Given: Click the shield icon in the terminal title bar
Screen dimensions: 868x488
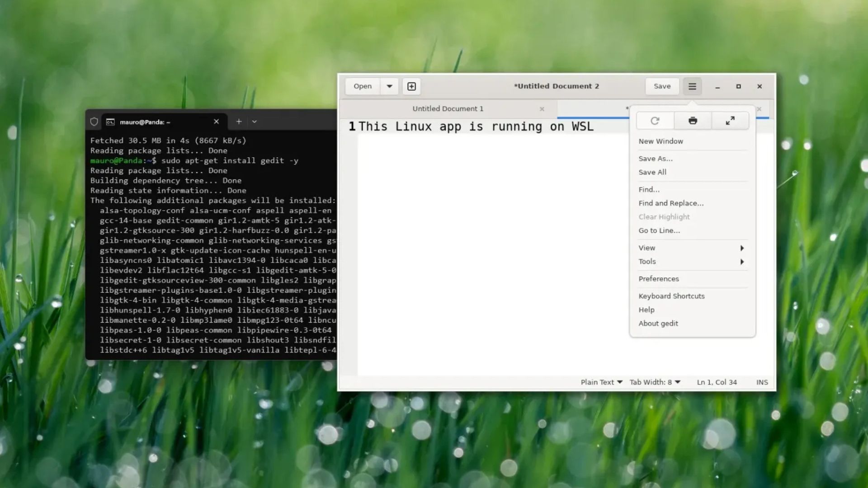Looking at the screenshot, I should tap(94, 121).
